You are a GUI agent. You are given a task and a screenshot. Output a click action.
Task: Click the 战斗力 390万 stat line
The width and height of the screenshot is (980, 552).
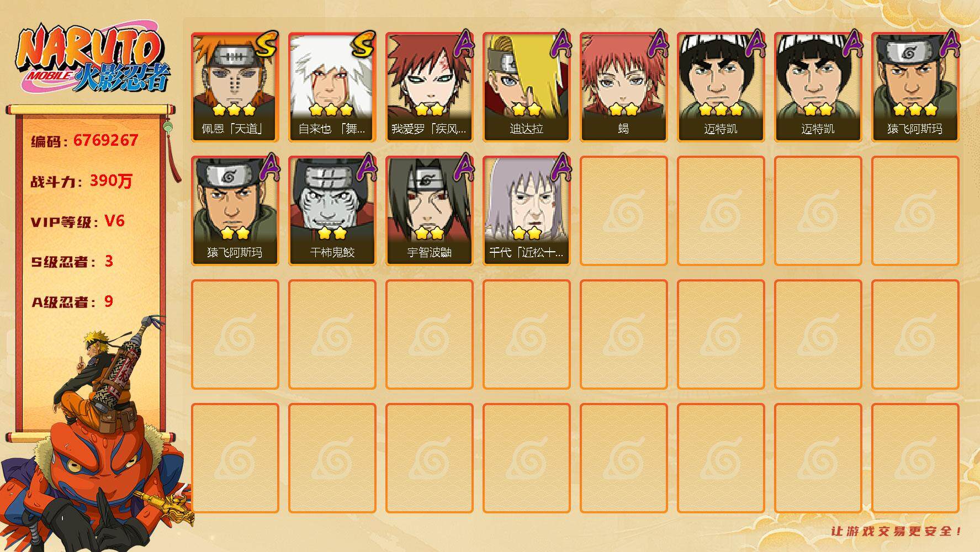click(x=82, y=181)
